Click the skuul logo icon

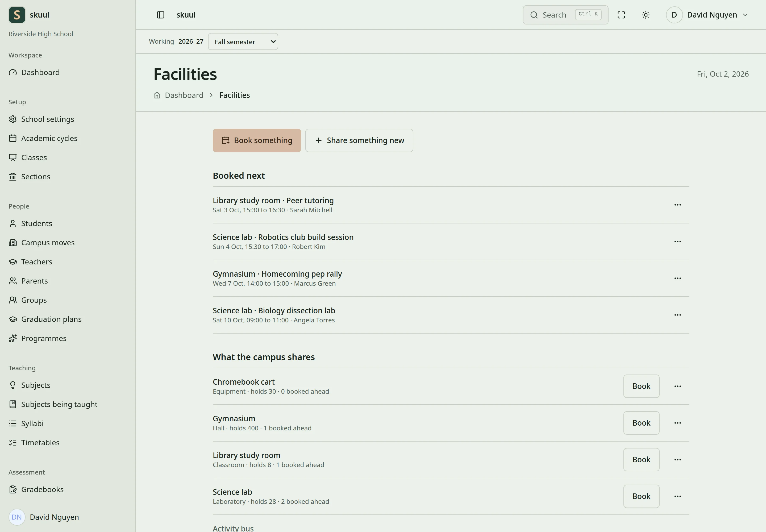click(17, 15)
